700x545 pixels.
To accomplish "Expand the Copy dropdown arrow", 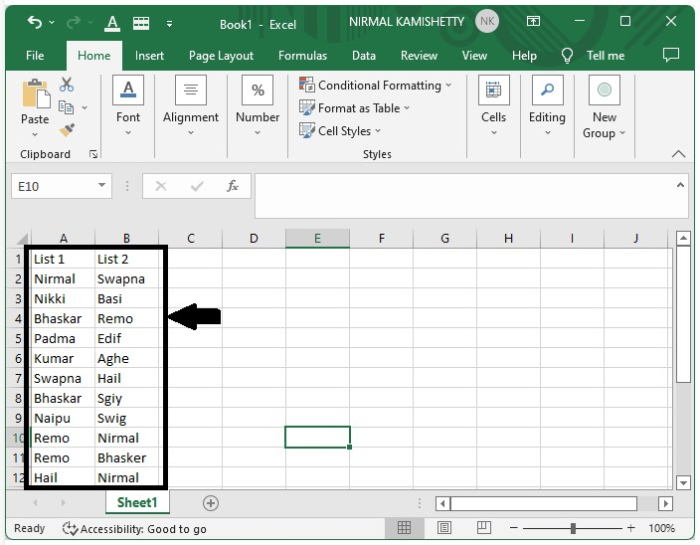I will pyautogui.click(x=84, y=108).
